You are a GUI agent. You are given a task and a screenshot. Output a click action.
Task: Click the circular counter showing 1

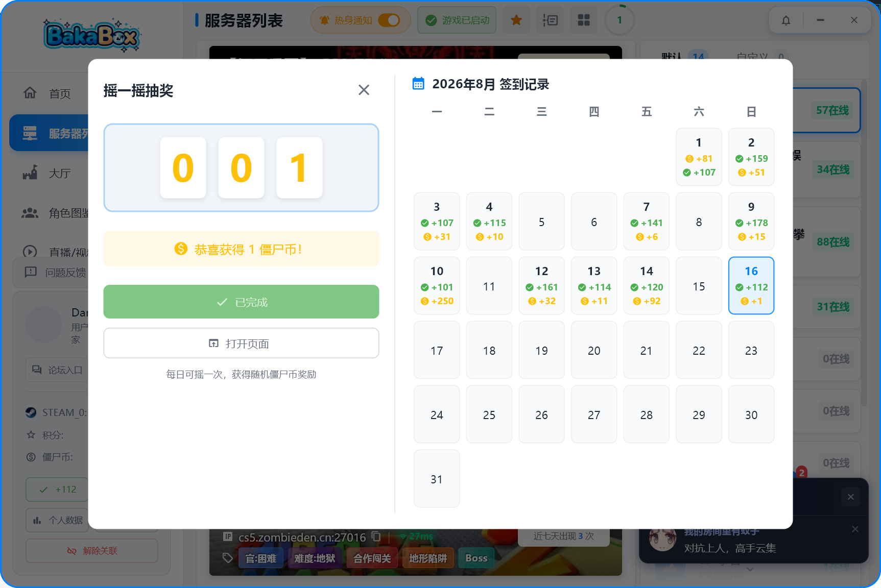(620, 20)
